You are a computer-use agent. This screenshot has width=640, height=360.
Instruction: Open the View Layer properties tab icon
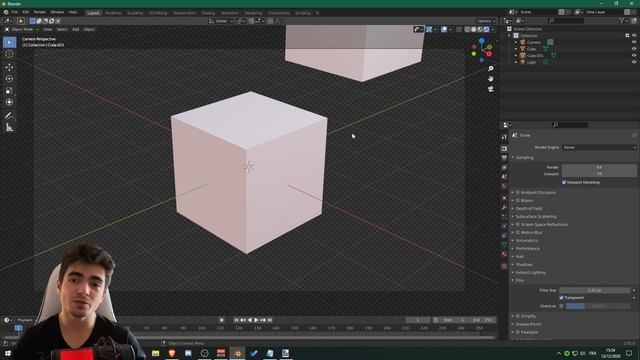pyautogui.click(x=504, y=167)
